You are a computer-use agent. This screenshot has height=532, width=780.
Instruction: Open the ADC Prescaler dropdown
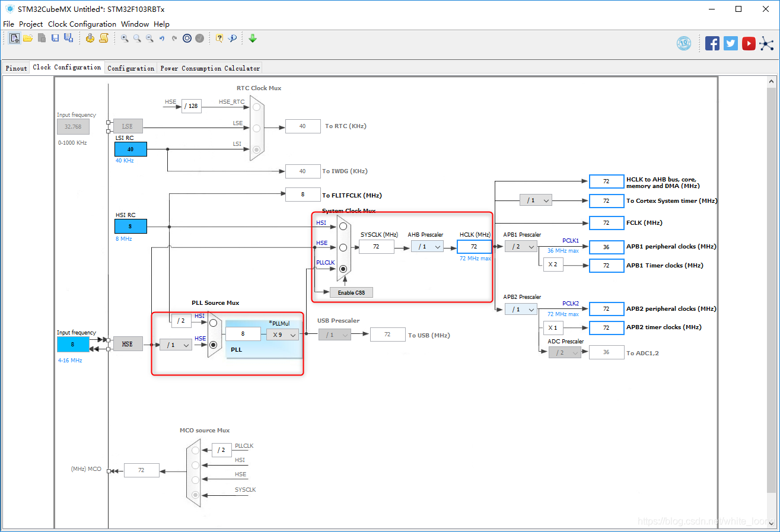point(565,352)
